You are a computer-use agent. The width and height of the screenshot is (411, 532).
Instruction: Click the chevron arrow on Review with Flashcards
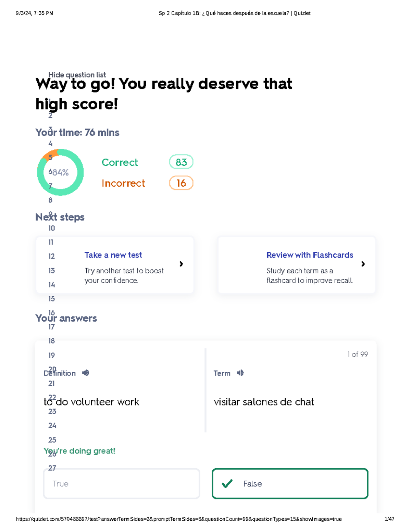pyautogui.click(x=363, y=264)
